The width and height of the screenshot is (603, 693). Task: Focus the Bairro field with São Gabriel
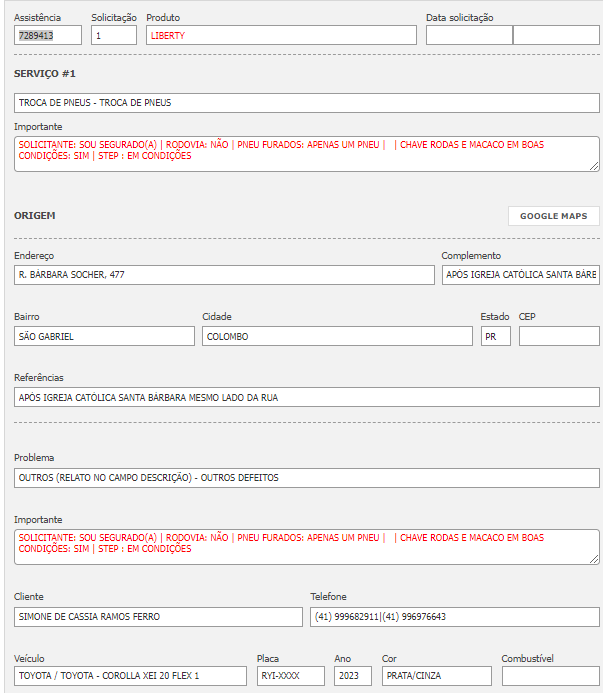[x=104, y=336]
